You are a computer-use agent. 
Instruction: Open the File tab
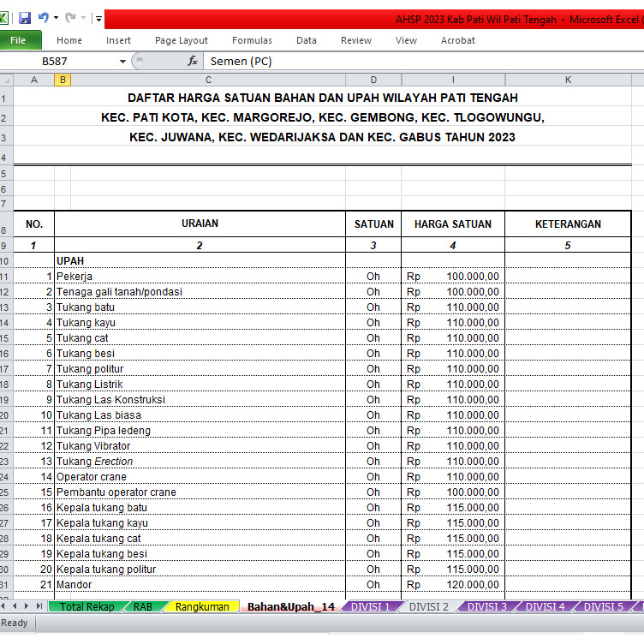pos(18,40)
